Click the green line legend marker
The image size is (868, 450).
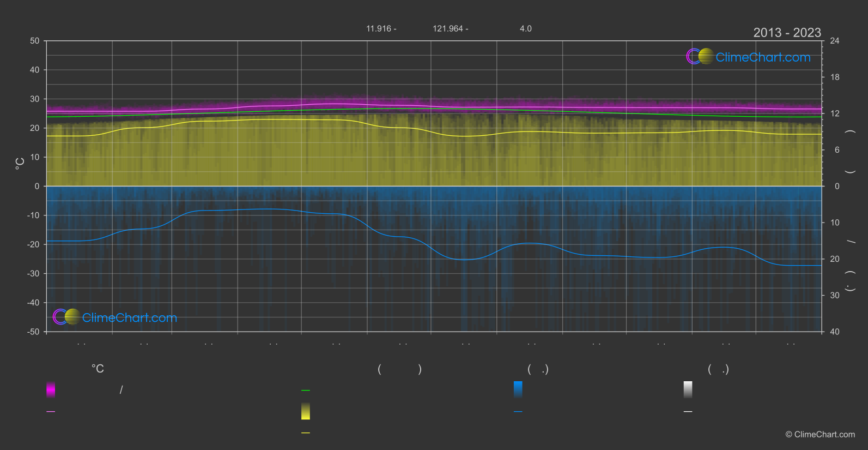306,391
